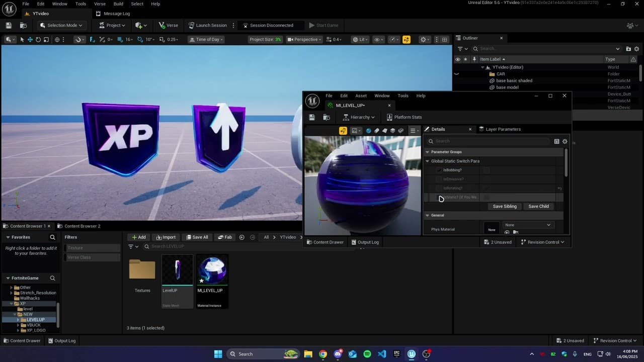Select the VBUCK folder in the tree
Viewport: 644px width, 362px height.
pyautogui.click(x=34, y=325)
